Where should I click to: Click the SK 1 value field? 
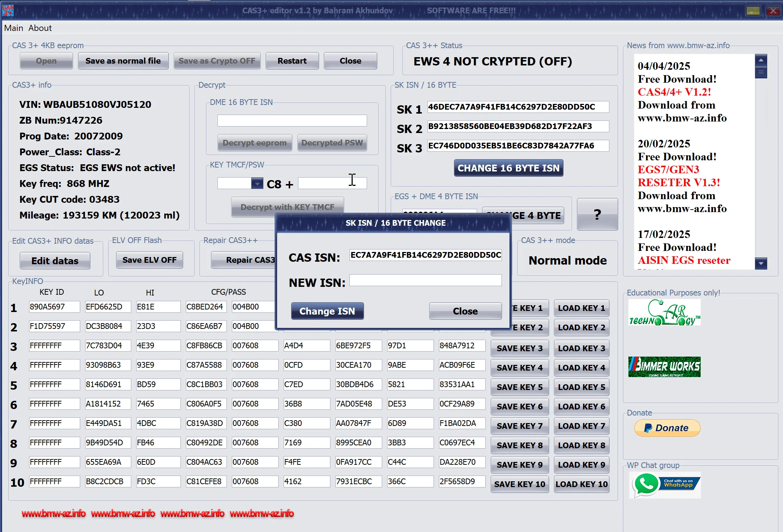point(518,107)
